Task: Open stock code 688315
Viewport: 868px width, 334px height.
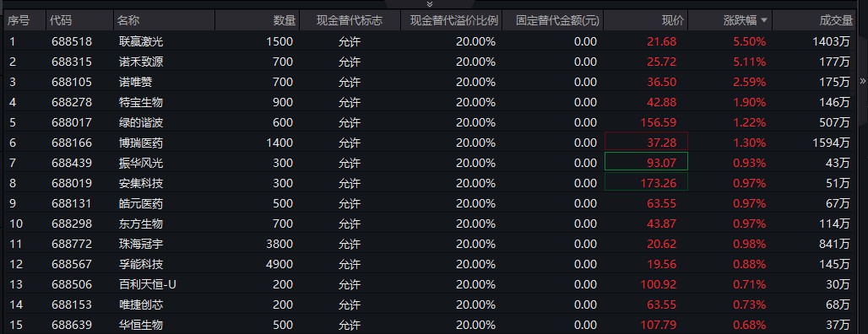Action: point(72,62)
